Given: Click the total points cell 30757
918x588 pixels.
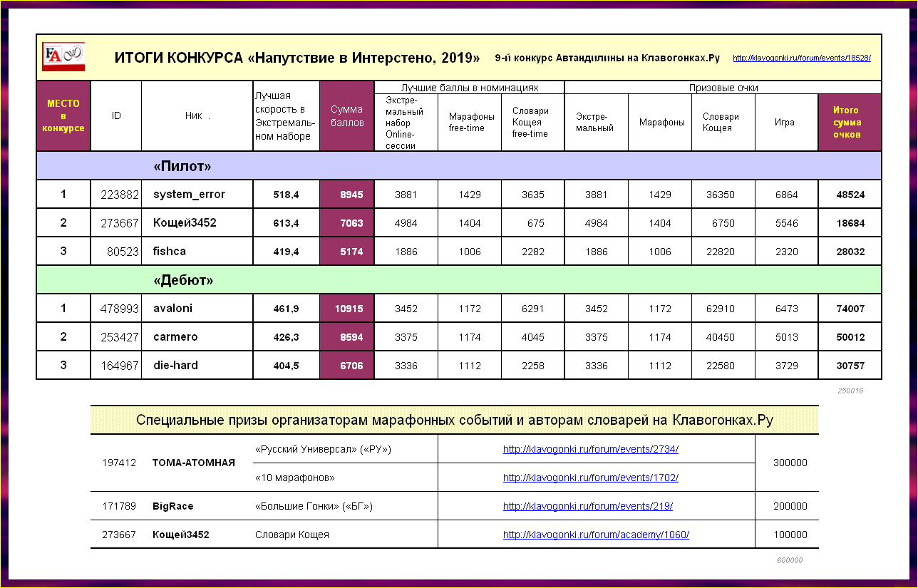Looking at the screenshot, I should (x=850, y=366).
